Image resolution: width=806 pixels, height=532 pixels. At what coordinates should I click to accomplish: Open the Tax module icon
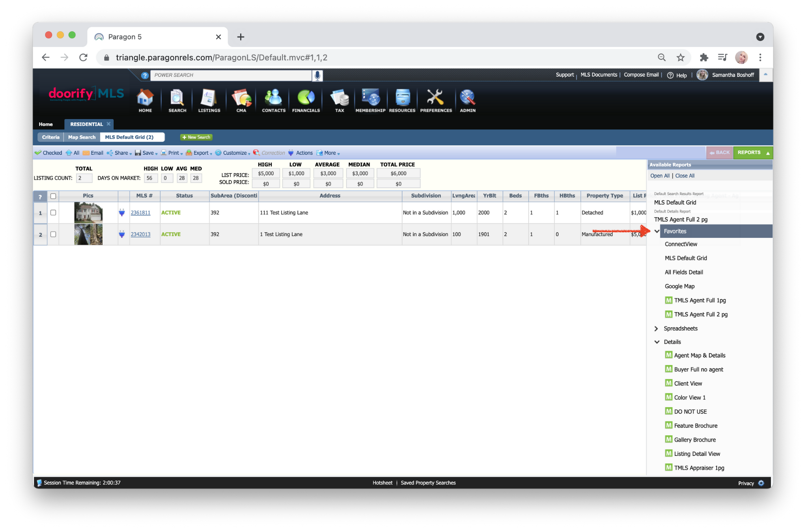point(340,101)
